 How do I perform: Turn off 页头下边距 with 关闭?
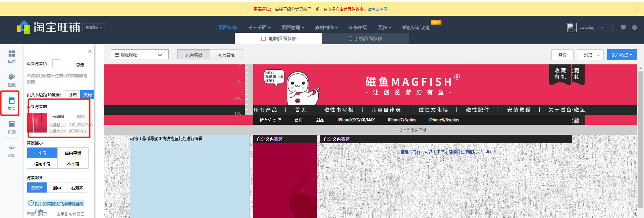(x=88, y=95)
